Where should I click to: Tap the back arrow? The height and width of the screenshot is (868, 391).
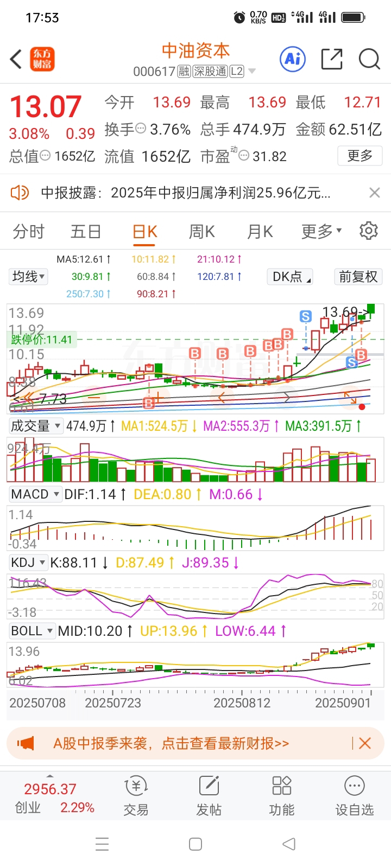tap(16, 59)
